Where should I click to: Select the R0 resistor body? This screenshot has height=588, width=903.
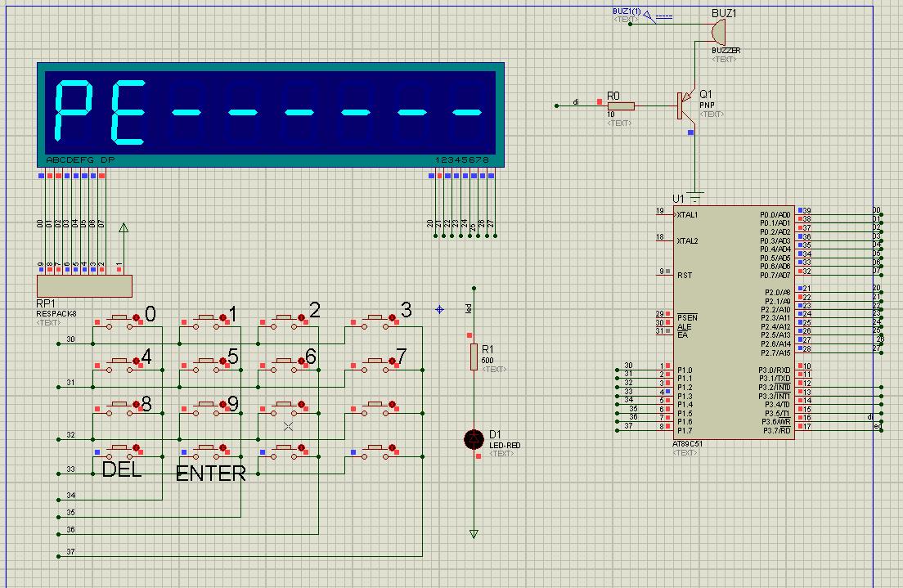[x=622, y=106]
